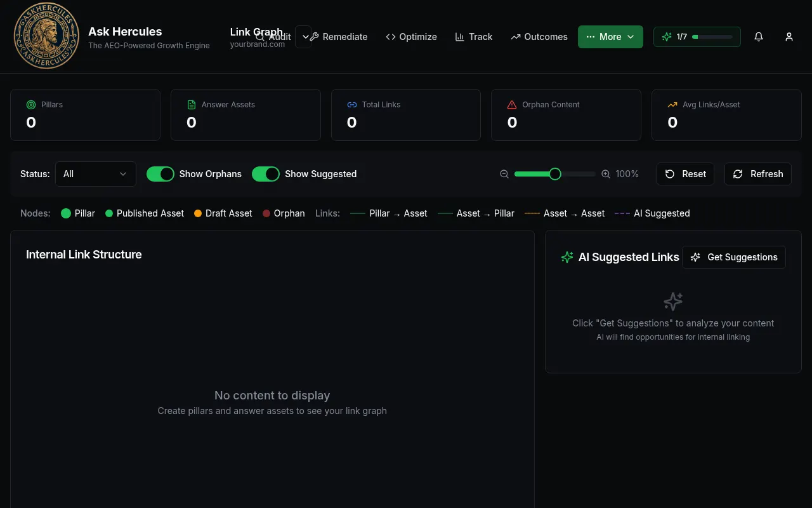812x508 pixels.
Task: Click the purple AI Suggested dashed line icon
Action: [x=622, y=213]
